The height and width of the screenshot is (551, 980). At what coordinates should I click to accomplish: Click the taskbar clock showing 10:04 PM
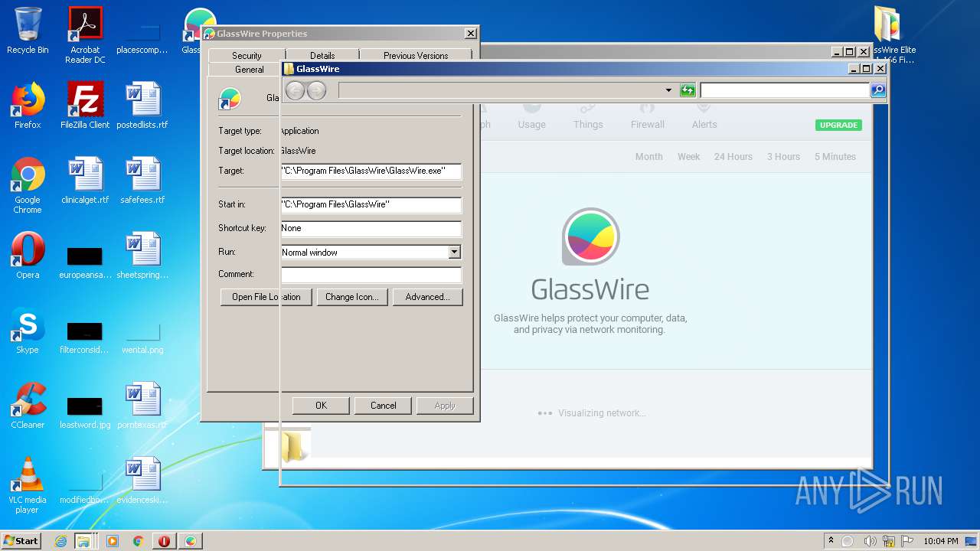[940, 541]
